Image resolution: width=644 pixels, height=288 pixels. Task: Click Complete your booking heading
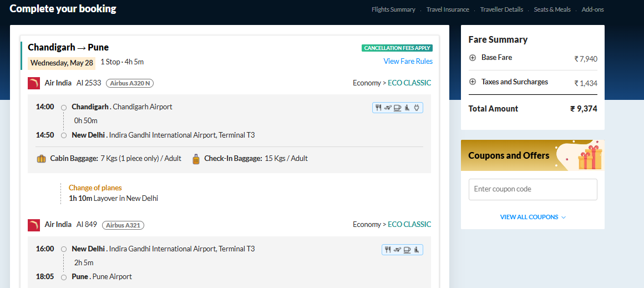pos(63,9)
